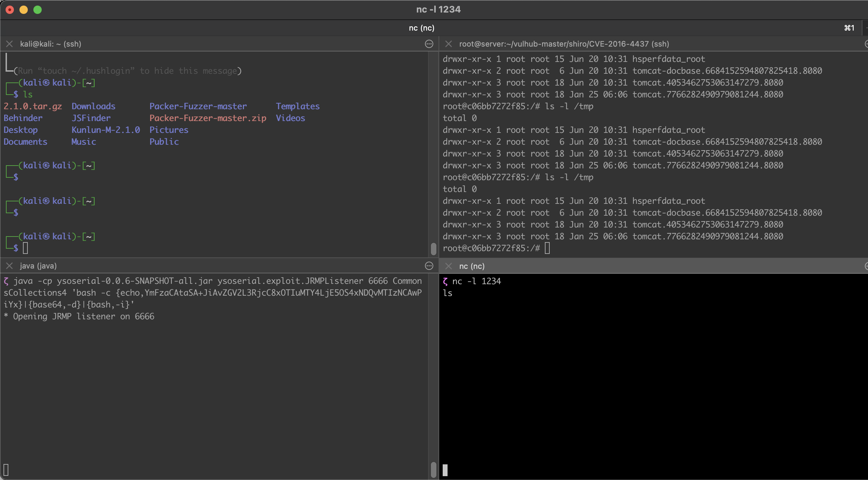The height and width of the screenshot is (480, 868).
Task: Click 'Opening JRMP listener on 6666' line
Action: pyautogui.click(x=79, y=316)
